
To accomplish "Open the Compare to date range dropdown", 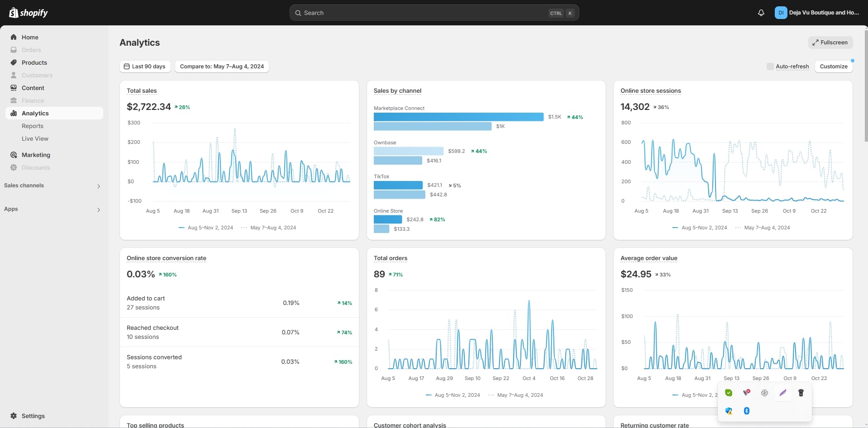I will tap(222, 67).
